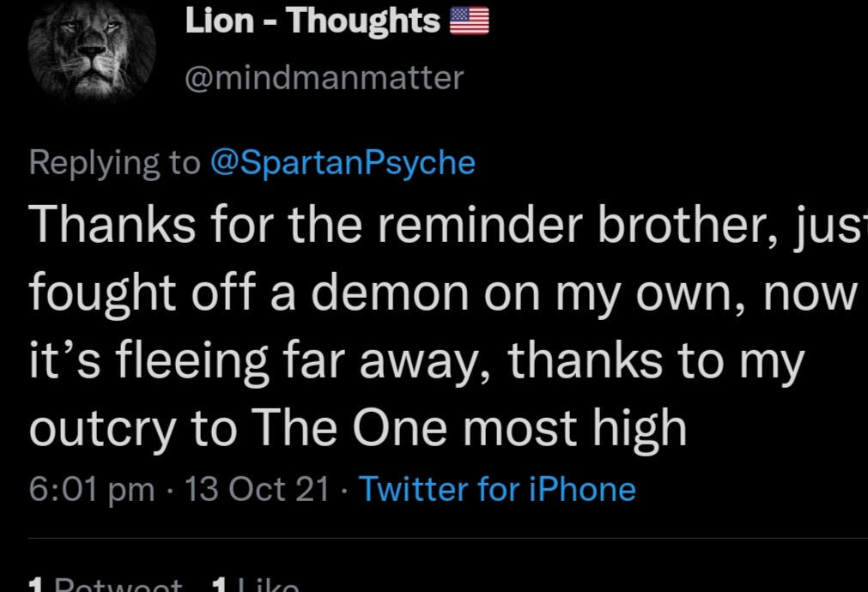Visit the @SpartanPsyche mention link
The image size is (868, 592).
(342, 162)
